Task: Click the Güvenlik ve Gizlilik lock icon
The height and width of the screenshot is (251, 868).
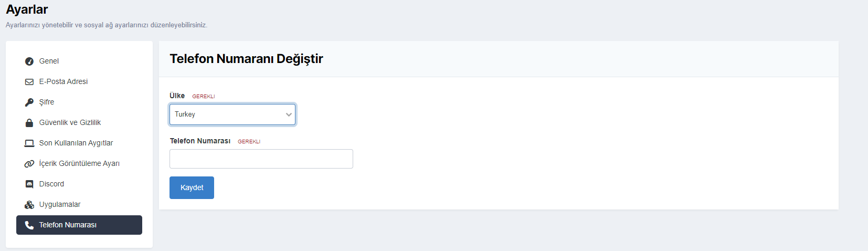Action: [x=29, y=123]
